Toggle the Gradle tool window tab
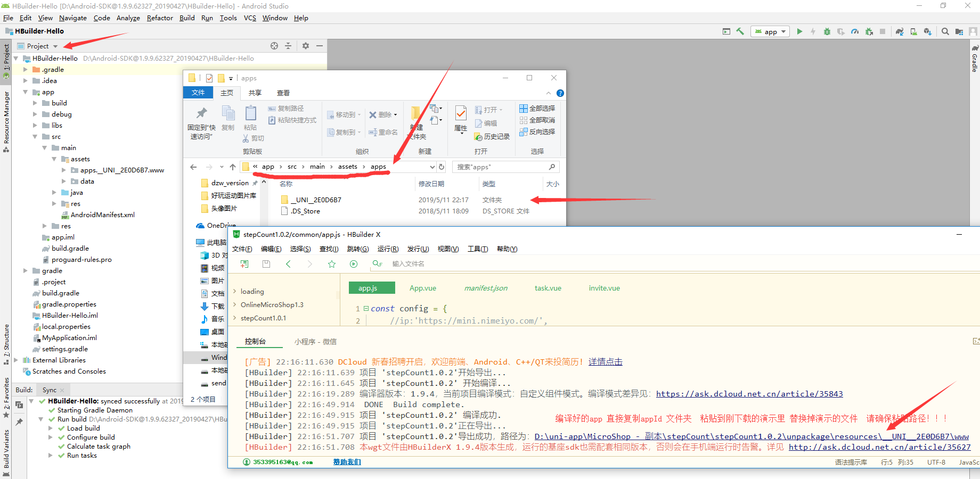 pyautogui.click(x=975, y=59)
